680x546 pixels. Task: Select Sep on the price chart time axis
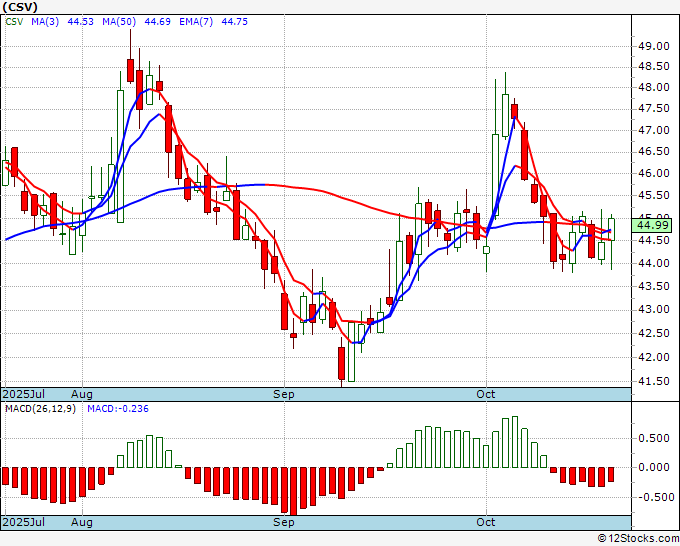pyautogui.click(x=286, y=395)
